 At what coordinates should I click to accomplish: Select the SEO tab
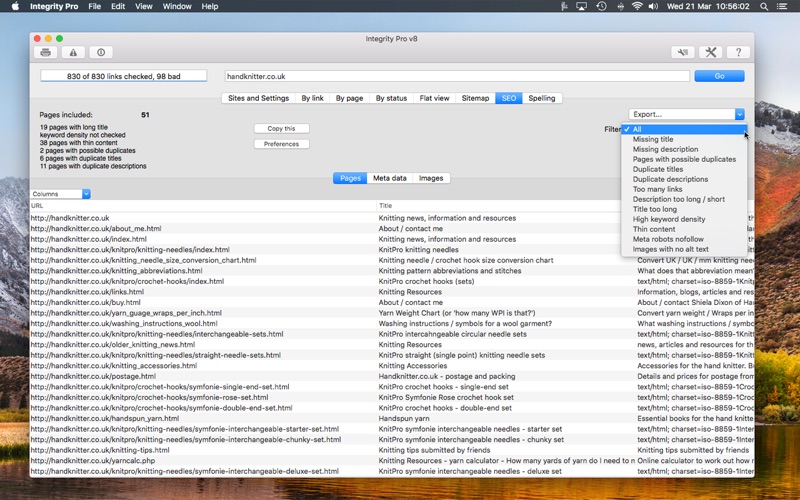[509, 98]
